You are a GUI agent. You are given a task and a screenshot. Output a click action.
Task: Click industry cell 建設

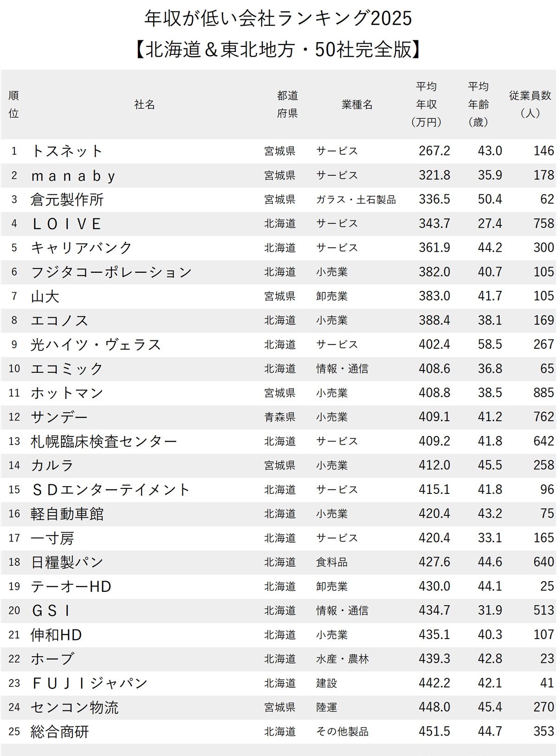pyautogui.click(x=327, y=683)
